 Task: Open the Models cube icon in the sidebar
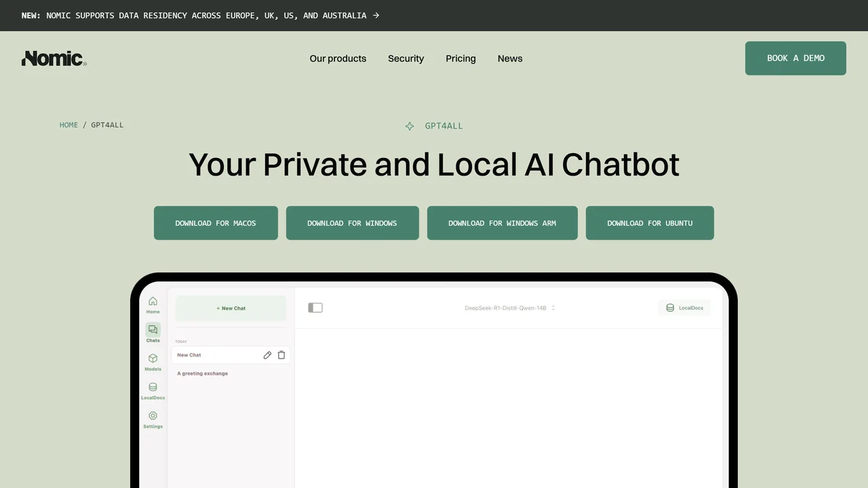(153, 362)
